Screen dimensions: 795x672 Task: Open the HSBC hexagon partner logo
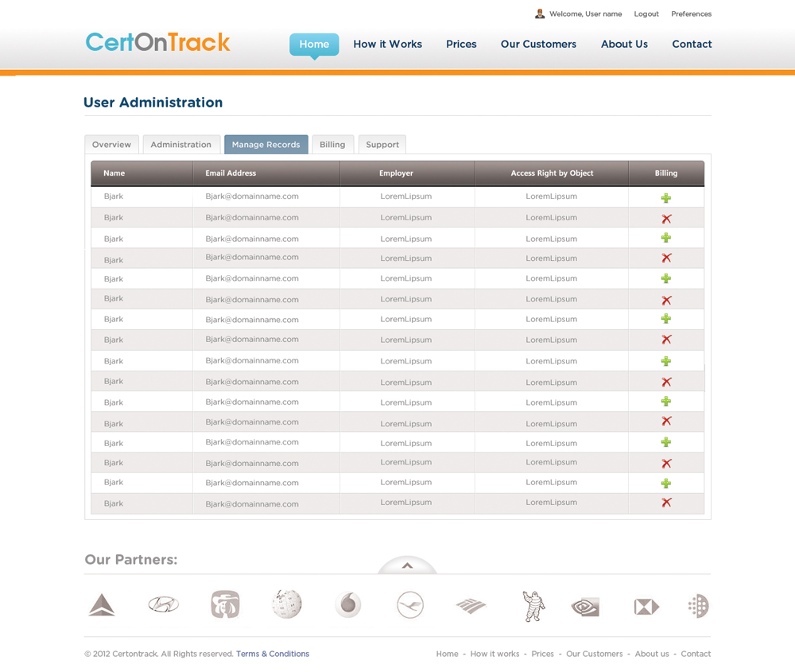point(647,606)
